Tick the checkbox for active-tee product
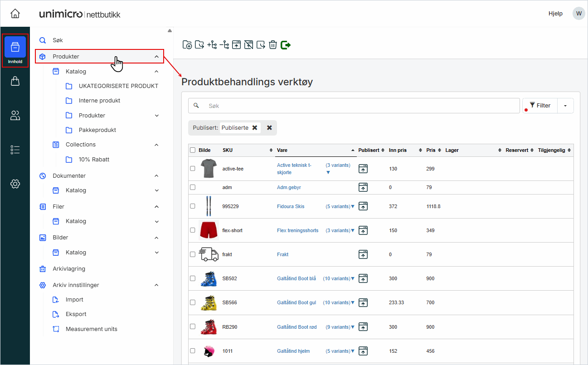This screenshot has height=365, width=588. tap(193, 169)
